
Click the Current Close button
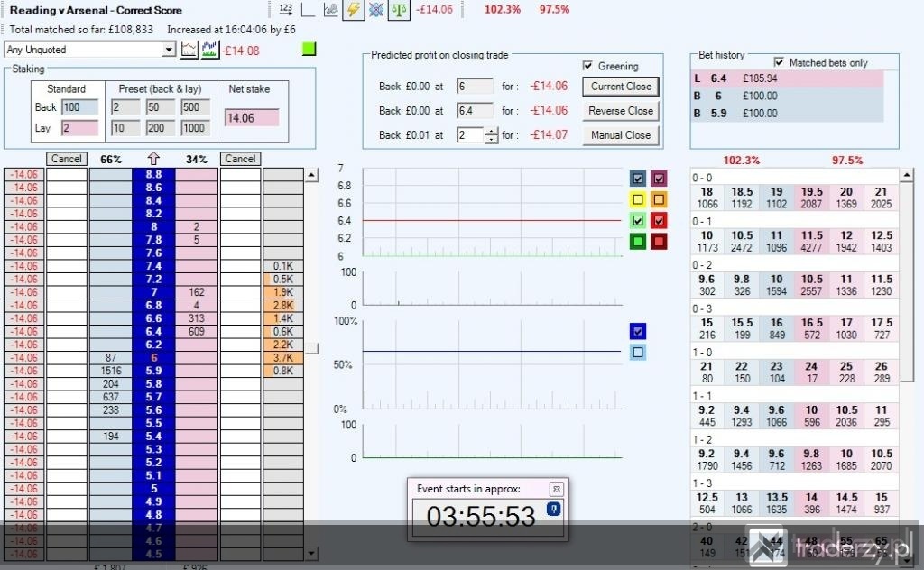[621, 87]
